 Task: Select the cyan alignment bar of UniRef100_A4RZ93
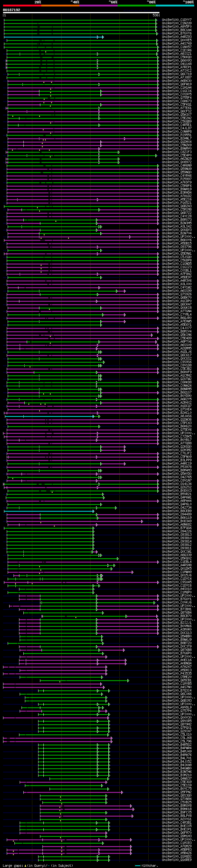pos(53,37)
